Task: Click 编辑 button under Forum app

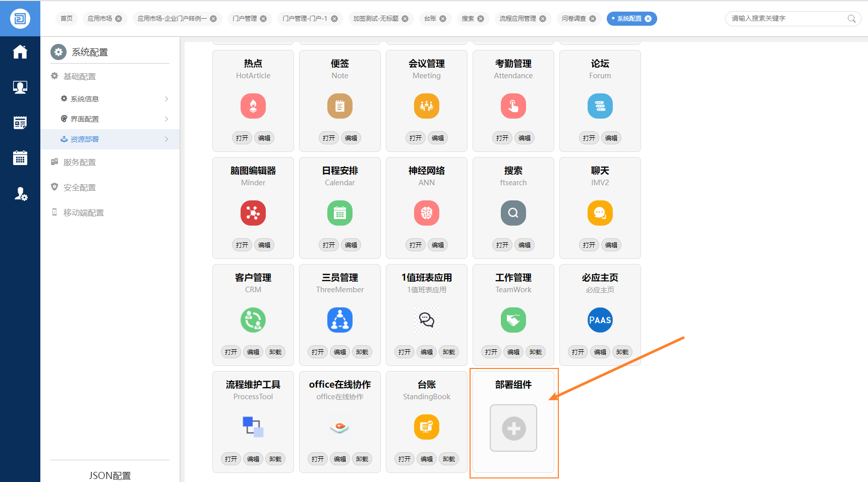Action: pos(611,138)
